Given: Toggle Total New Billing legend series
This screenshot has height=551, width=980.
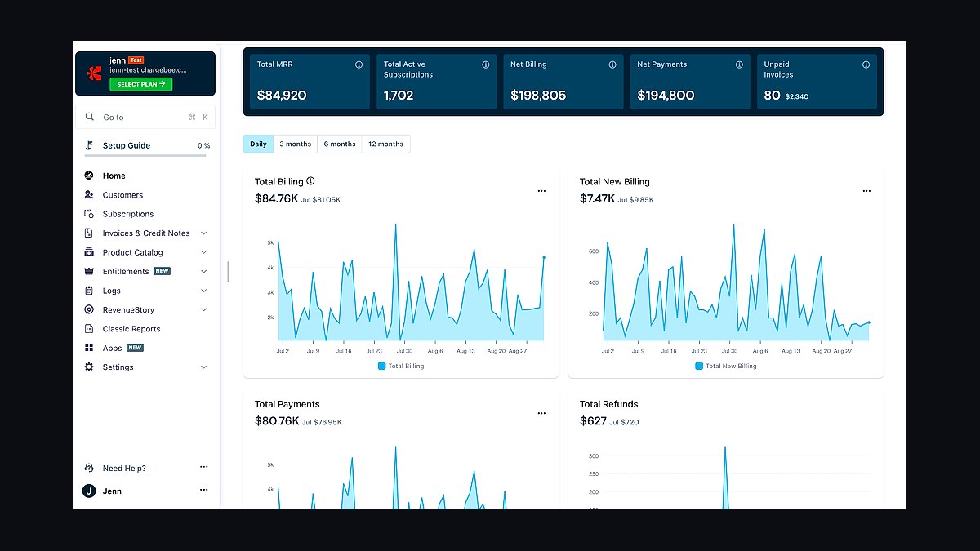Looking at the screenshot, I should pyautogui.click(x=726, y=366).
